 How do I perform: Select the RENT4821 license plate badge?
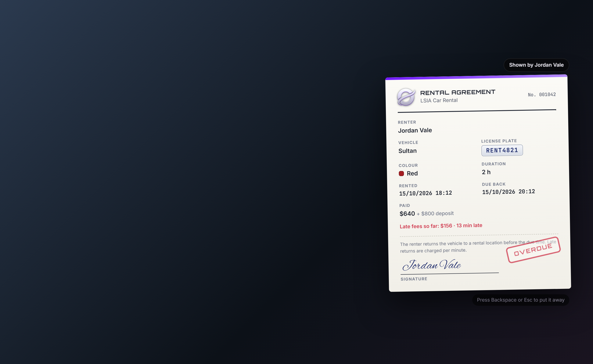pos(502,150)
